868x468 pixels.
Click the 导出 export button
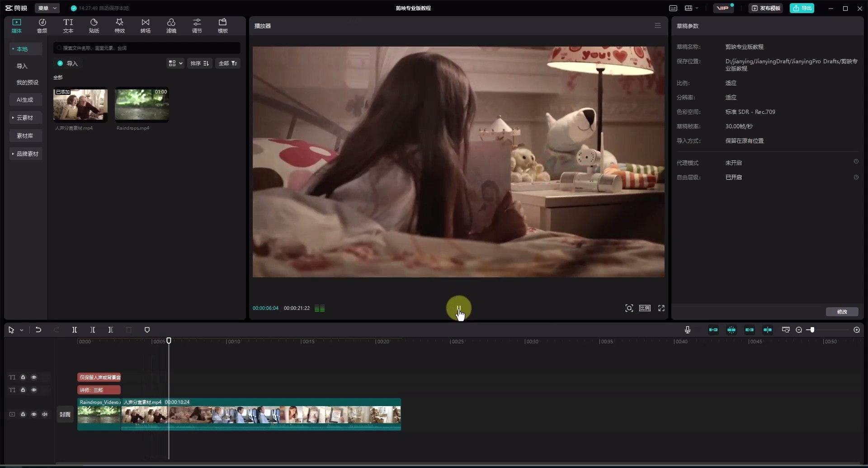click(x=802, y=8)
